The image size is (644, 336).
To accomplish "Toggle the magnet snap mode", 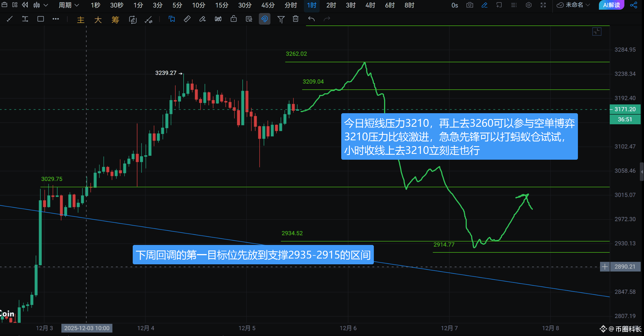I will [264, 19].
